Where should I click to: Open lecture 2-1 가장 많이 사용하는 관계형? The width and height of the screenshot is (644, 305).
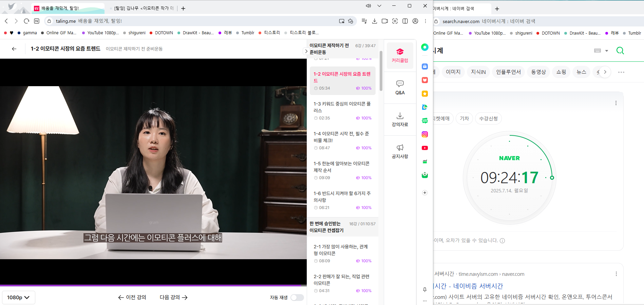coord(342,253)
